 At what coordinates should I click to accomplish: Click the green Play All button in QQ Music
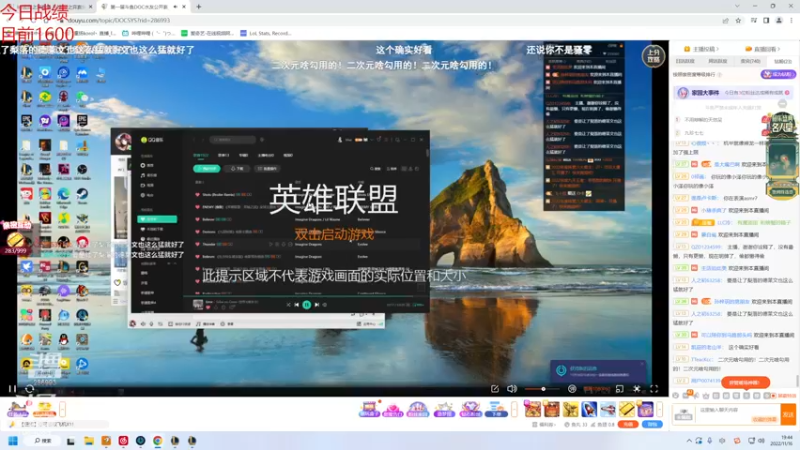click(207, 168)
